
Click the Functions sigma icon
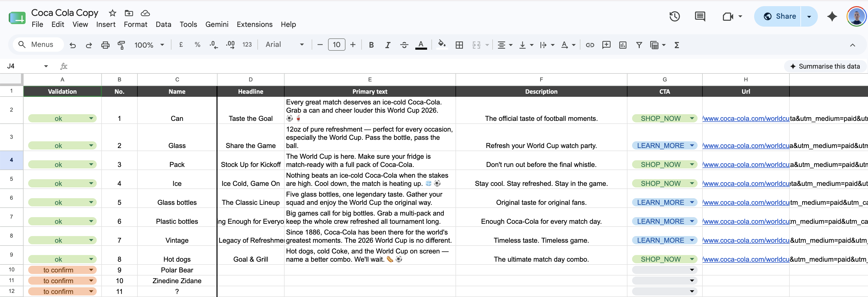[677, 45]
